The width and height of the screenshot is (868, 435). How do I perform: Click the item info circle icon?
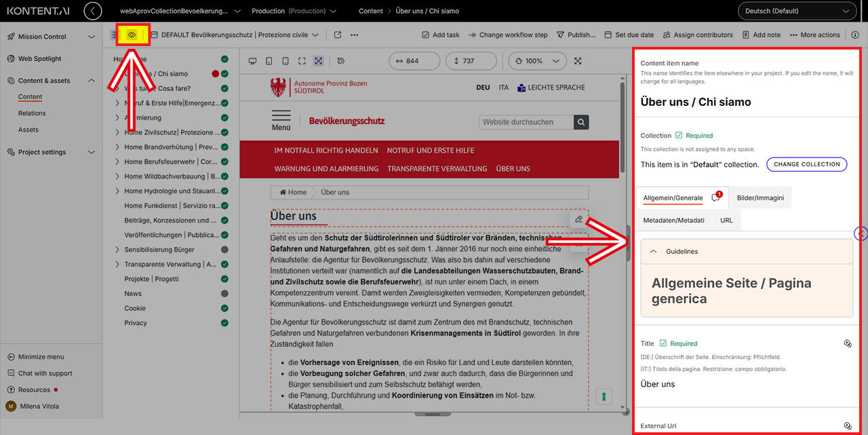pyautogui.click(x=855, y=35)
